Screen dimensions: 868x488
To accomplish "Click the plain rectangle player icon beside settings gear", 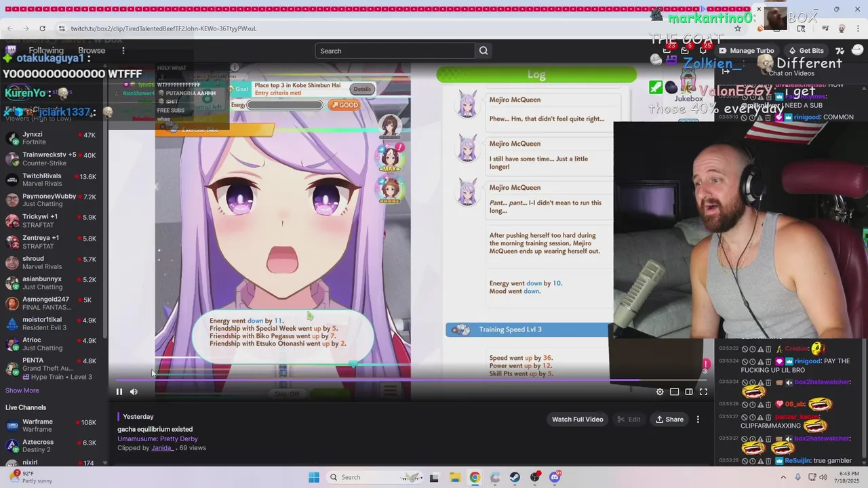I will 674,392.
